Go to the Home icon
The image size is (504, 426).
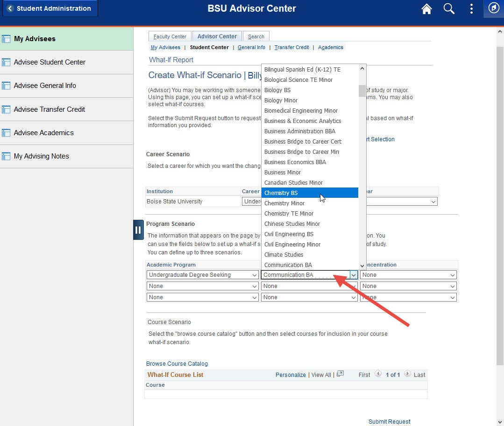pos(426,9)
